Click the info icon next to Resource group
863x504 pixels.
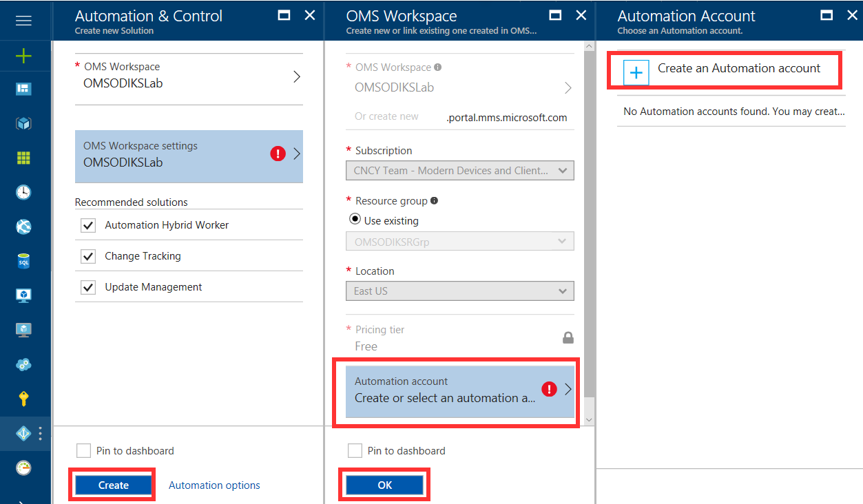click(x=434, y=201)
